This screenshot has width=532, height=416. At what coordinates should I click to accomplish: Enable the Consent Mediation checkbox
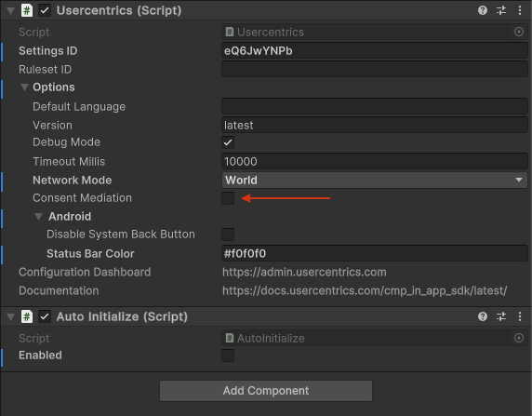[228, 198]
